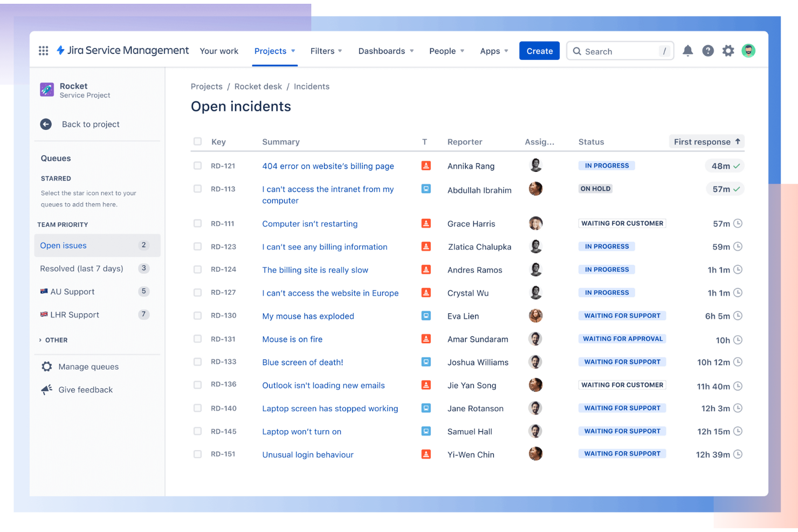Check the select-all checkbox in the table header
798x532 pixels.
pos(197,141)
